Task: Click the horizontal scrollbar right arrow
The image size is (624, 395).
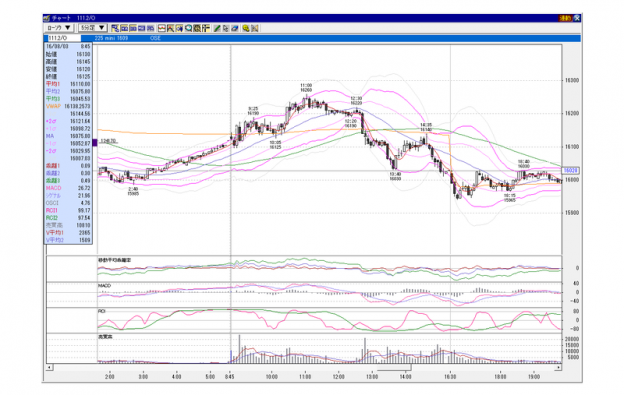Action: coord(558,367)
